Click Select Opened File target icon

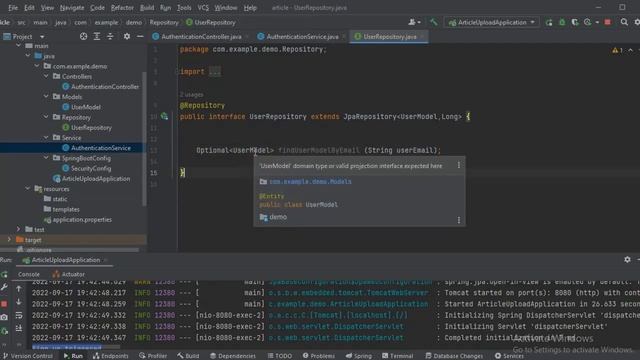(x=83, y=37)
